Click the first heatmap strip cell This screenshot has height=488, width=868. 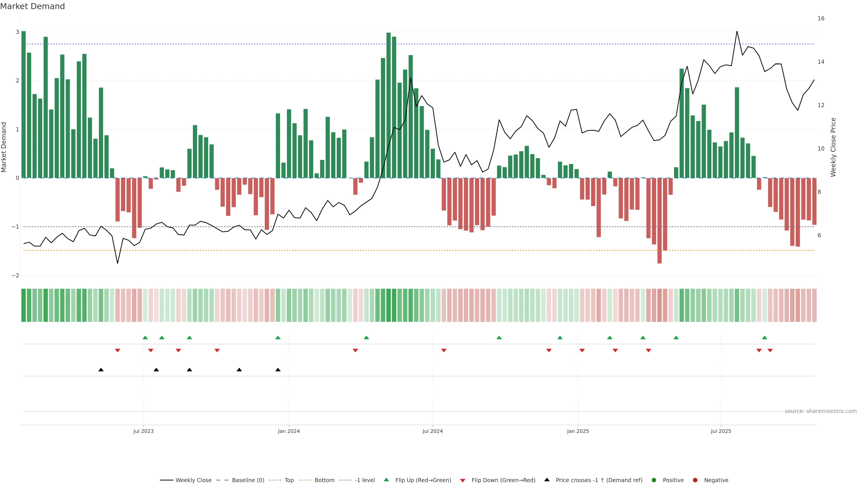point(24,305)
